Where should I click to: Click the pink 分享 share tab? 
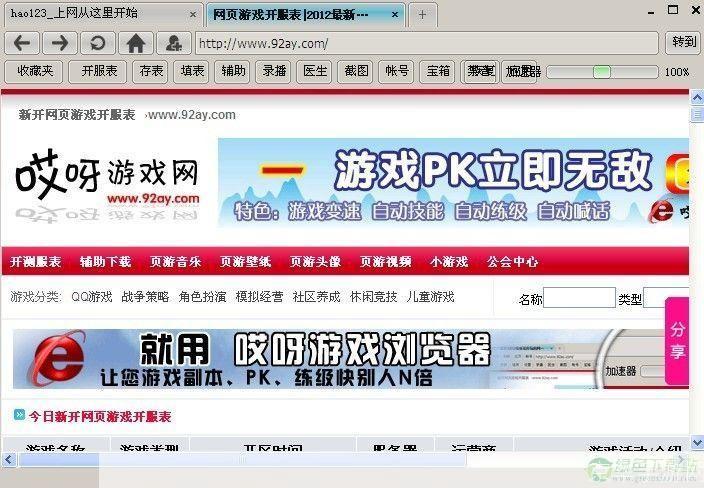pyautogui.click(x=677, y=341)
